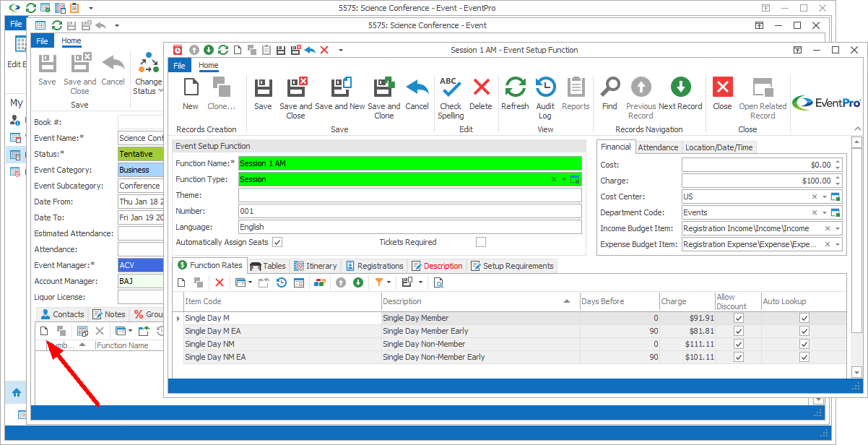This screenshot has width=868, height=445.
Task: Sort by Days Before column header
Action: click(x=619, y=301)
